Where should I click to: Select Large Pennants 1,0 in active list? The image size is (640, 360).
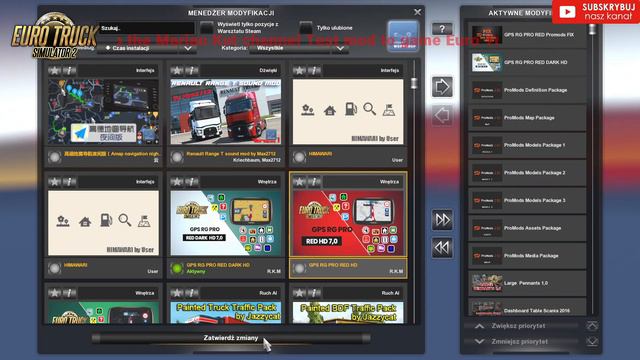tap(527, 283)
